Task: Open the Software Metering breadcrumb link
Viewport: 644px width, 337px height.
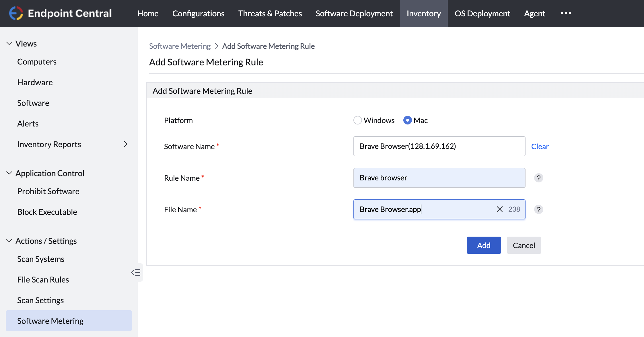Action: tap(180, 46)
